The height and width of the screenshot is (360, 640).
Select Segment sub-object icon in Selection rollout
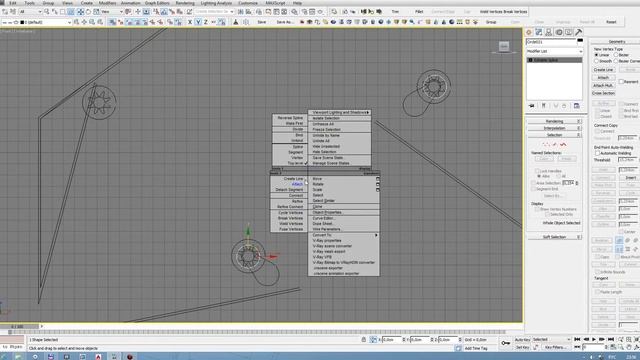555,144
